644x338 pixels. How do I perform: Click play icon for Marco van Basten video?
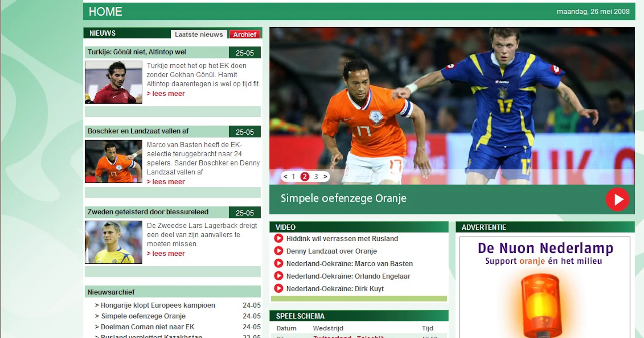point(279,263)
